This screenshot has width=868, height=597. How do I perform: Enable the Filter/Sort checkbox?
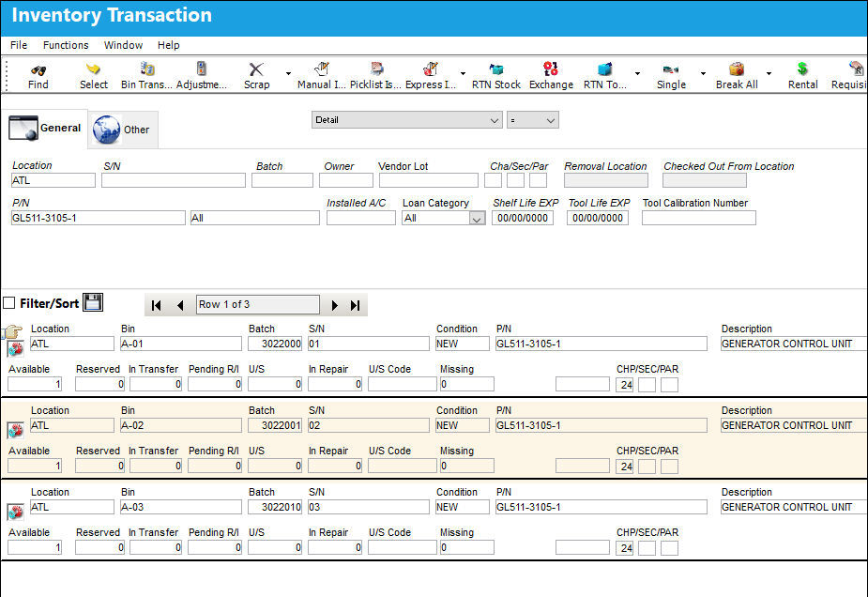8,303
